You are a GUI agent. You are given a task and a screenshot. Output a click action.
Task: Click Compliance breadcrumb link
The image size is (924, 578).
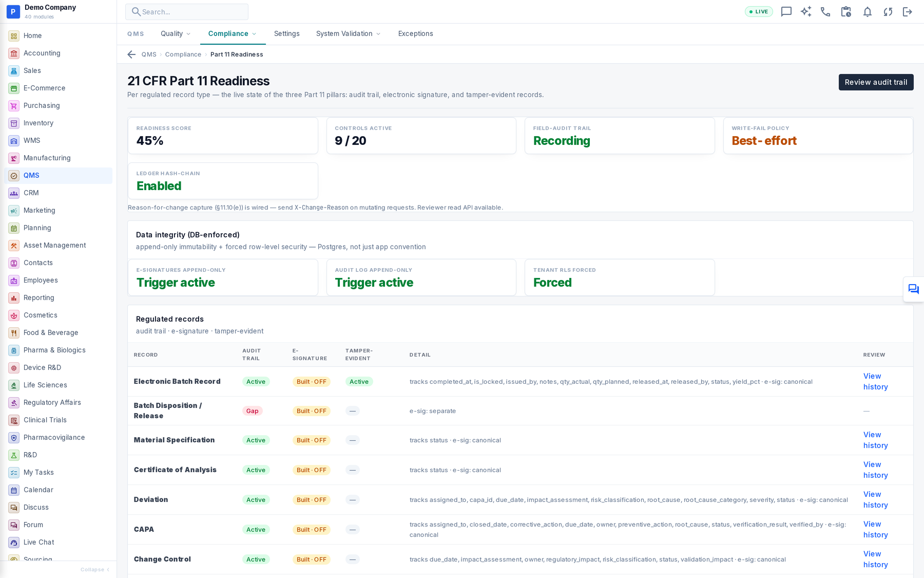pos(183,54)
